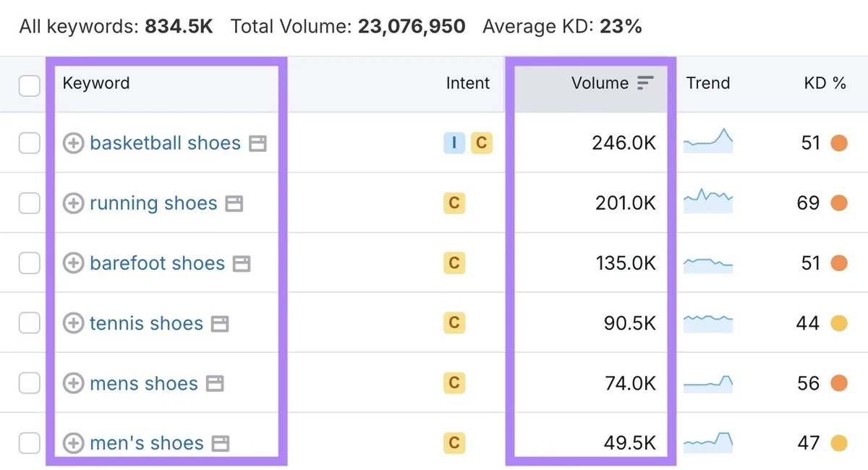The image size is (868, 470).
Task: View trend sparkline for running shoes
Action: coord(708,202)
